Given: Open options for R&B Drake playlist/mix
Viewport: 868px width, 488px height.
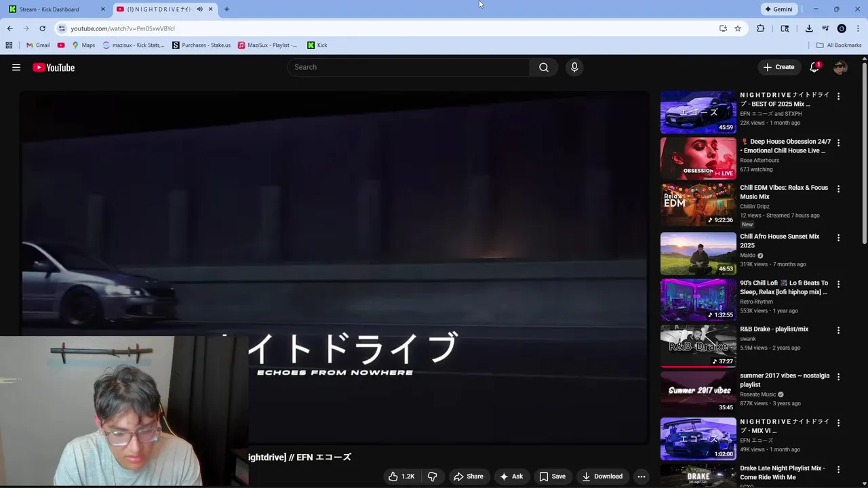Looking at the screenshot, I should (x=838, y=331).
